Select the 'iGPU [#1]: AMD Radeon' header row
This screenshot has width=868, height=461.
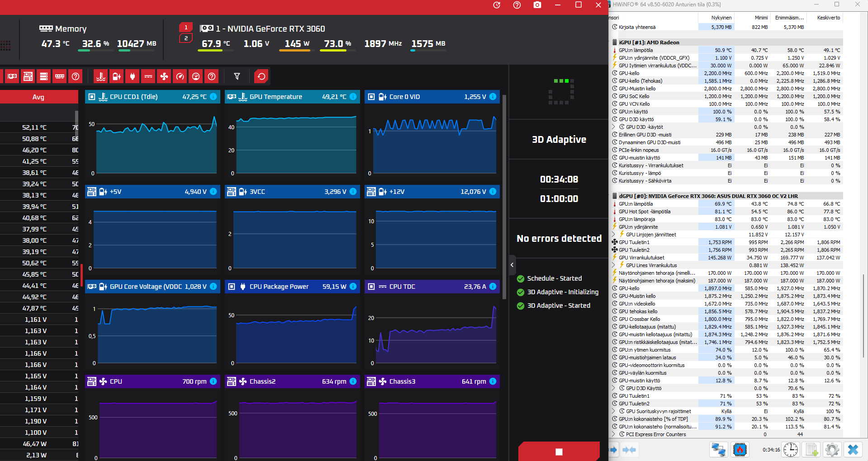(727, 42)
